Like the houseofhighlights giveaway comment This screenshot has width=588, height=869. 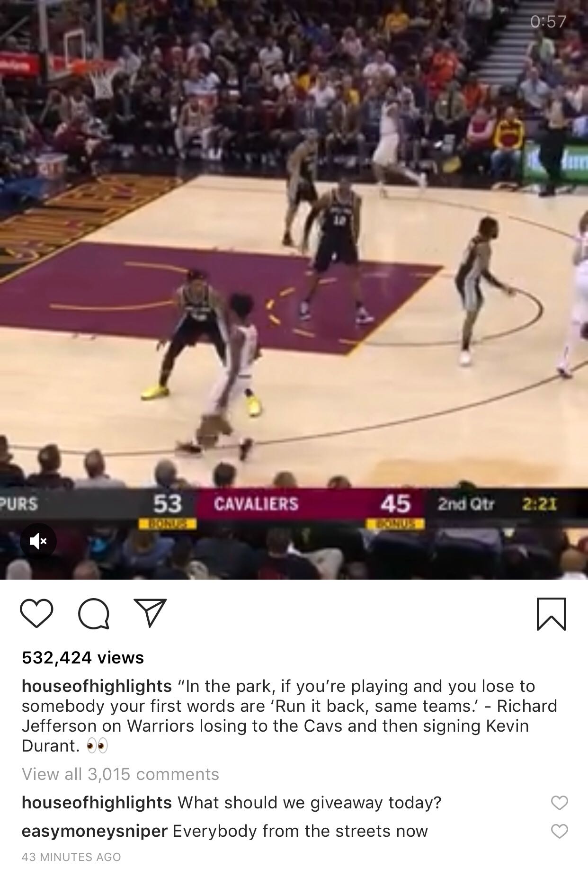559,803
